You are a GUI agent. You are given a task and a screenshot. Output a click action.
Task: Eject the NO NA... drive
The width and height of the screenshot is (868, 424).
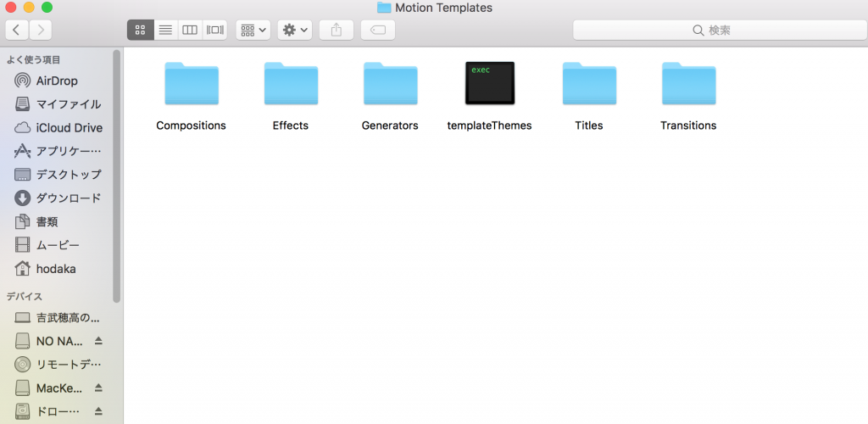pyautogui.click(x=98, y=341)
